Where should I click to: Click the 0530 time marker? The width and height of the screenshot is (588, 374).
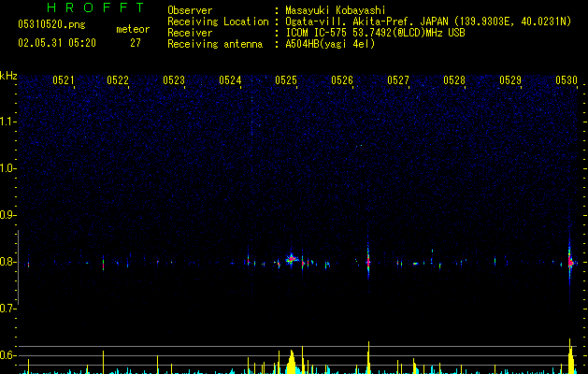tap(566, 80)
